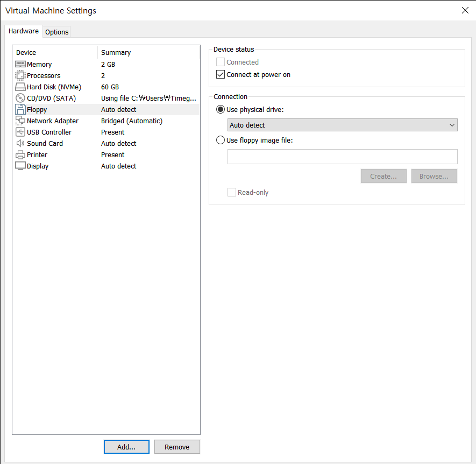This screenshot has height=464, width=476.
Task: Select the CD/DVD (SATA) label
Action: tap(51, 98)
